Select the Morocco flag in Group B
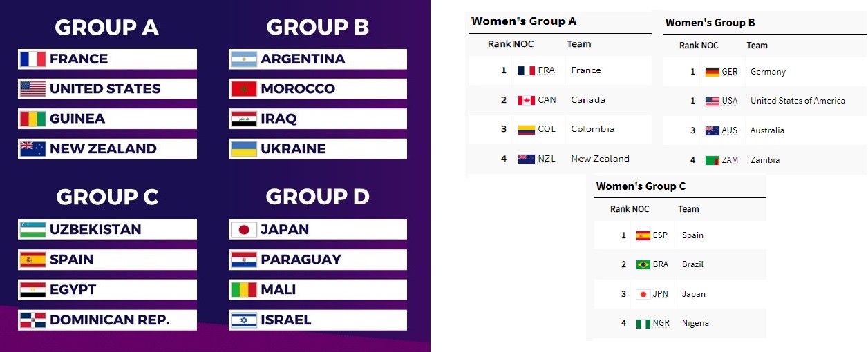This screenshot has height=352, width=868. point(244,89)
